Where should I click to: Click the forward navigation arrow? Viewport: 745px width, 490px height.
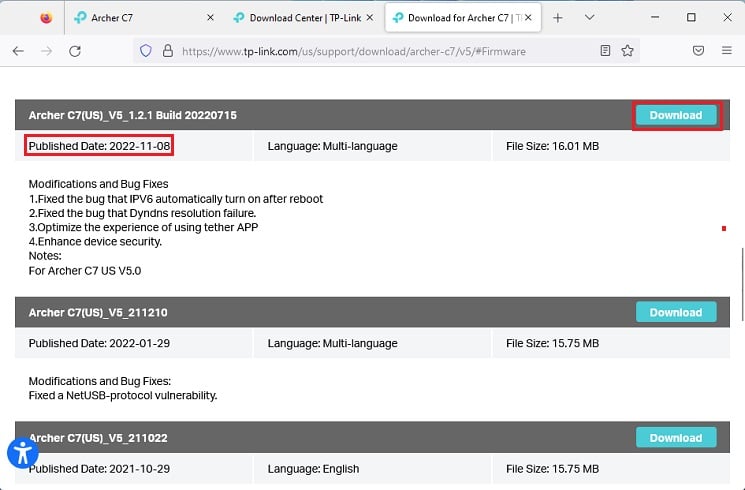pos(47,51)
